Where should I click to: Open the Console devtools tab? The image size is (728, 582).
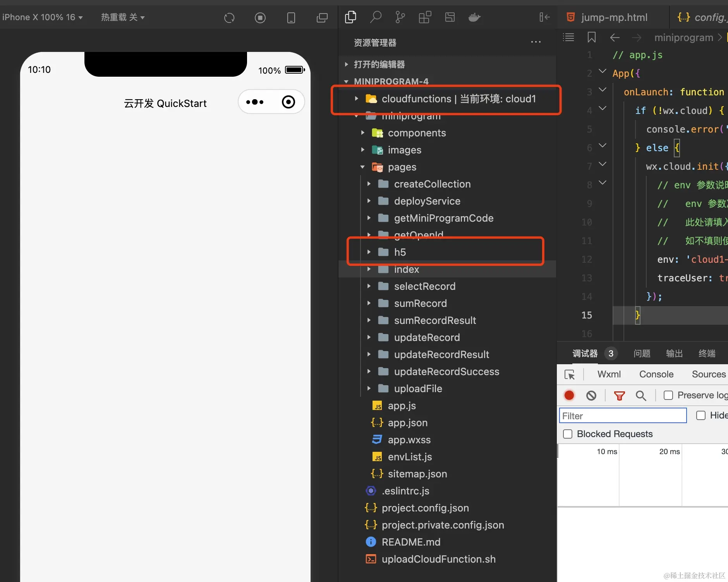(x=656, y=374)
